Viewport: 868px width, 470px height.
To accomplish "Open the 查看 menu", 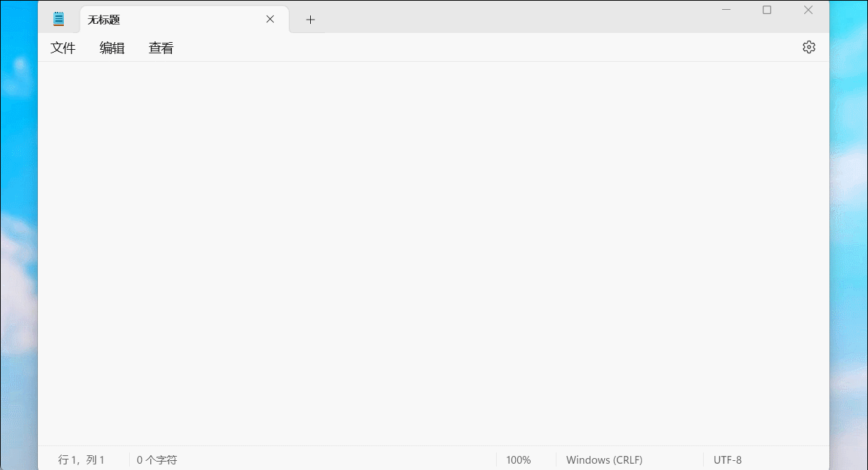I will coord(161,48).
